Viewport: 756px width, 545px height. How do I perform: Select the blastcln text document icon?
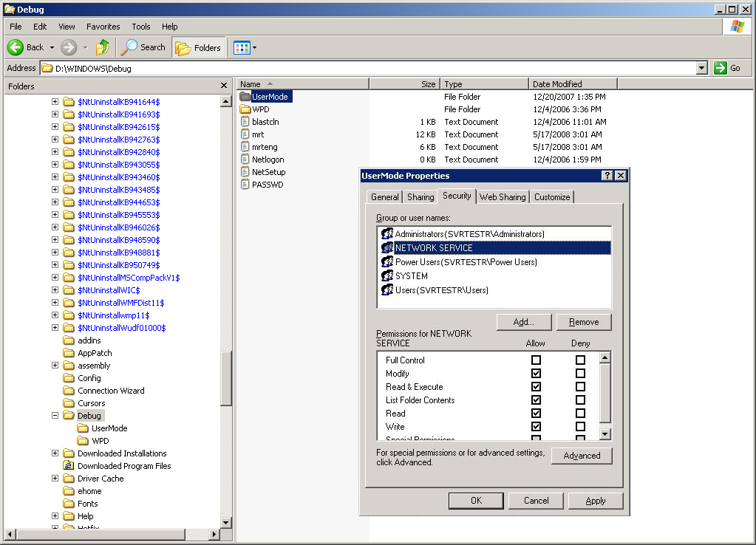[245, 121]
